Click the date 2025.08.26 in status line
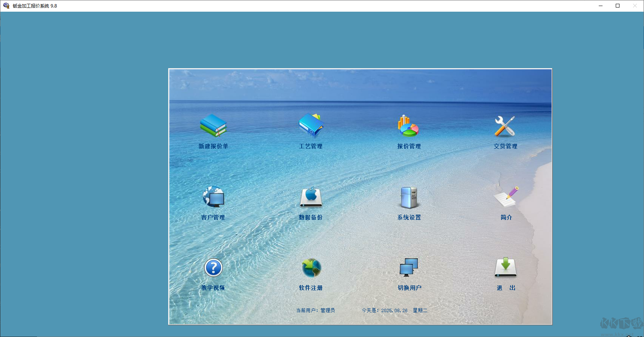The image size is (644, 337). pos(394,311)
